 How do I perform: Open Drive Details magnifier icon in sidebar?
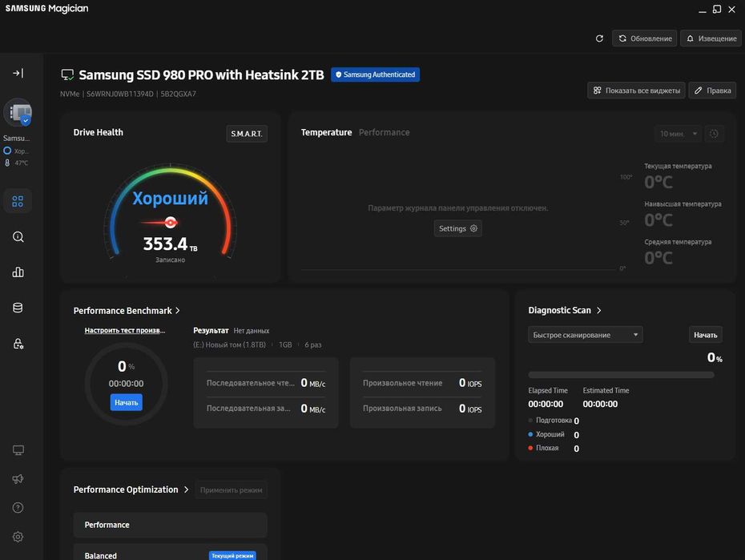coord(18,237)
